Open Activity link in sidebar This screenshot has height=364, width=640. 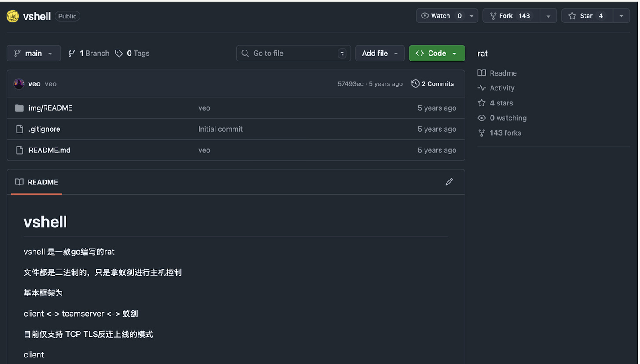pos(496,88)
